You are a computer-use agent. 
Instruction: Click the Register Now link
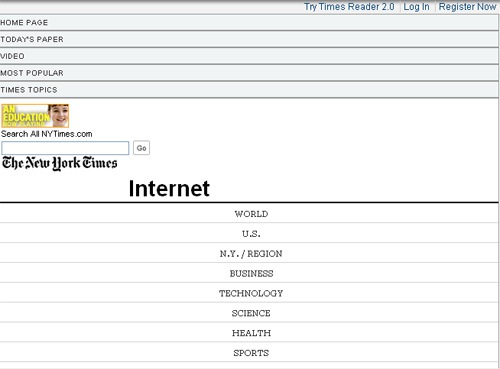click(467, 7)
